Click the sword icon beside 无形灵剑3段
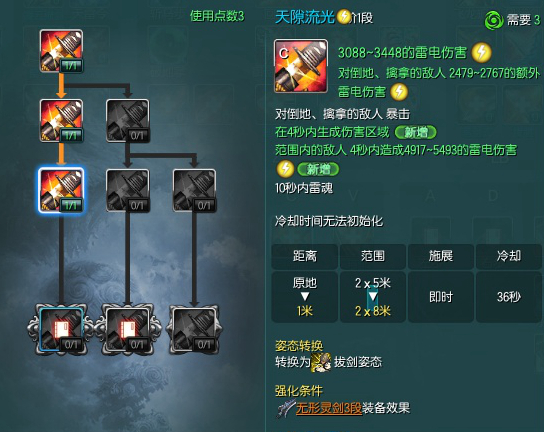 (286, 408)
